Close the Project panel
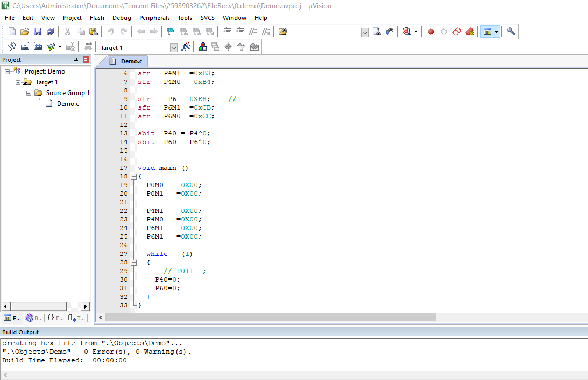This screenshot has height=380, width=588. click(86, 60)
